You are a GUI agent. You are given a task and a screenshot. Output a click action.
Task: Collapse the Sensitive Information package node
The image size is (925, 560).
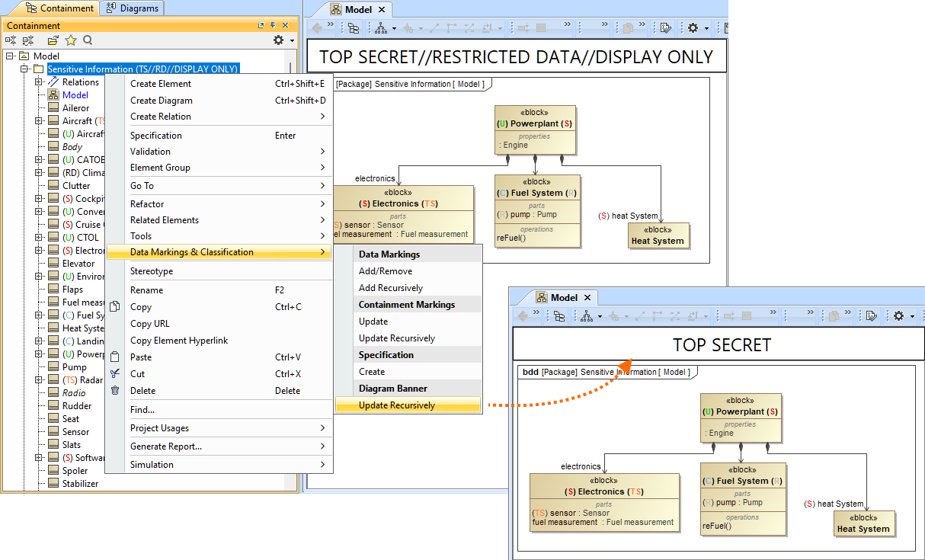[x=24, y=69]
